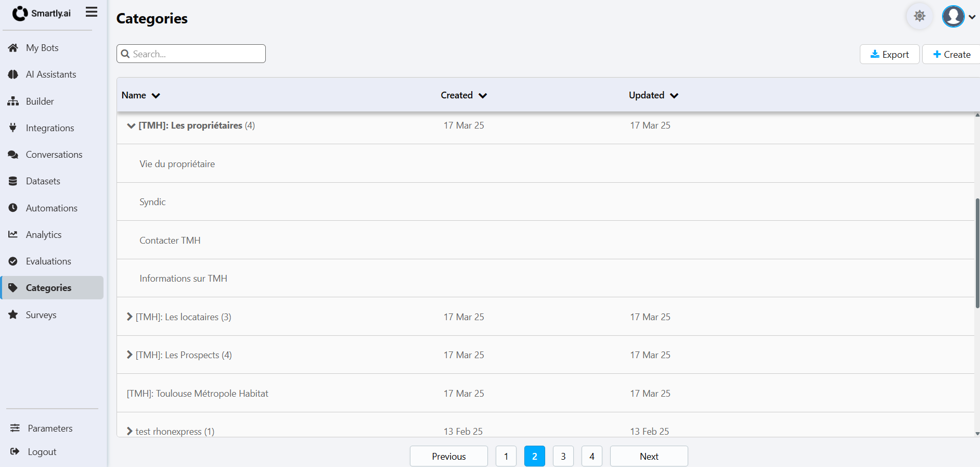The width and height of the screenshot is (980, 467).
Task: Expand test rhonexpress category
Action: (130, 431)
